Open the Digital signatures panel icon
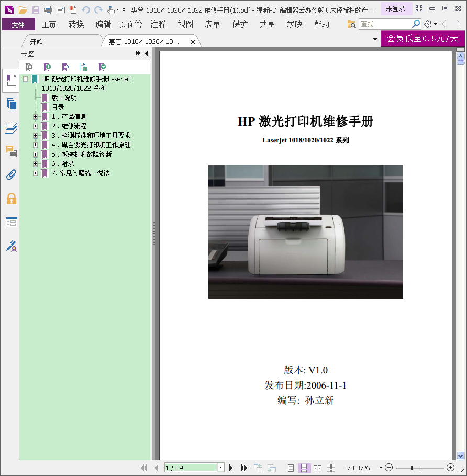The image size is (467, 476). (x=11, y=246)
